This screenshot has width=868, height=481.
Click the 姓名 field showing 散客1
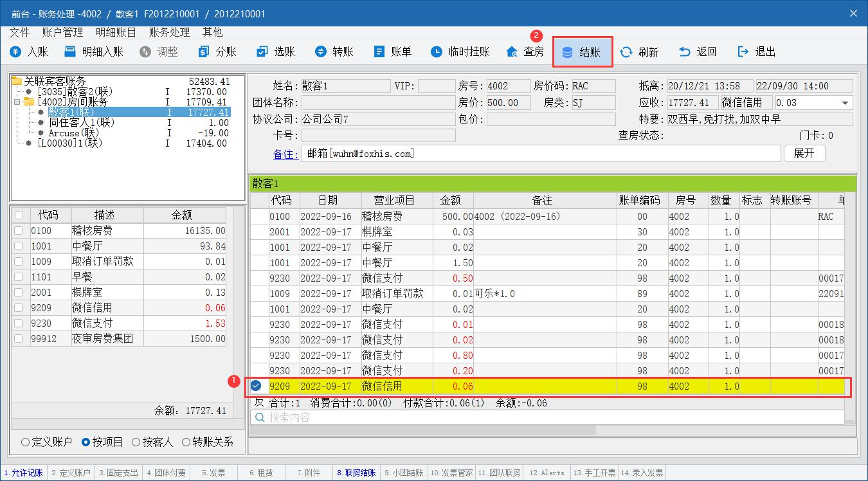pos(346,86)
